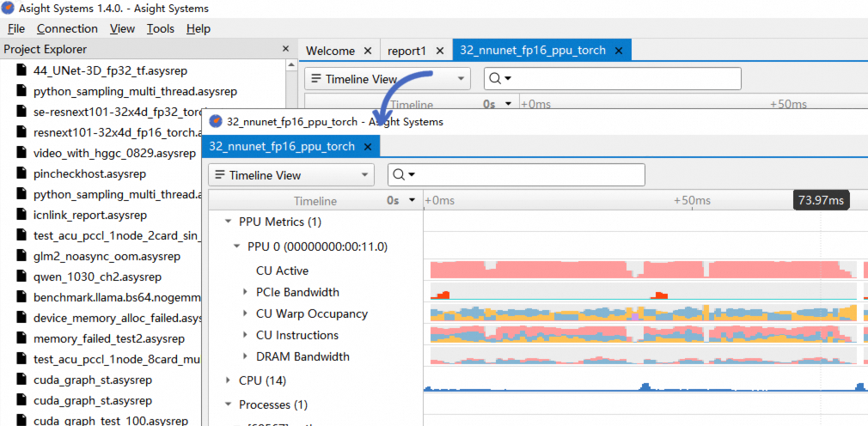Image resolution: width=868 pixels, height=426 pixels.
Task: Click the search field in floating window
Action: point(516,175)
